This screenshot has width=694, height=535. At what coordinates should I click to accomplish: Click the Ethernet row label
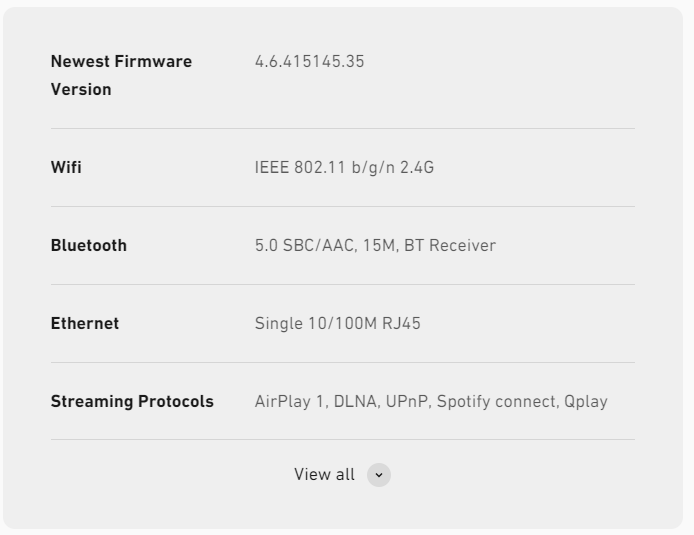(85, 323)
